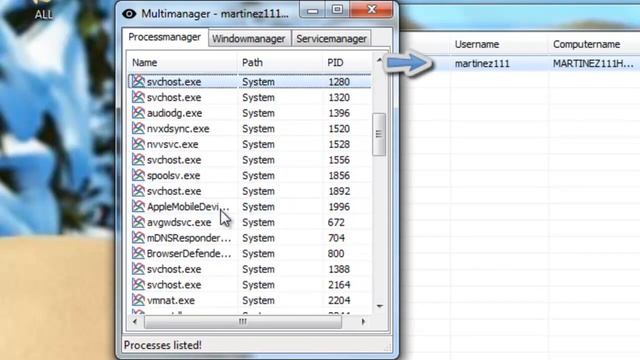Click the Username column header in the back window

coord(477,44)
